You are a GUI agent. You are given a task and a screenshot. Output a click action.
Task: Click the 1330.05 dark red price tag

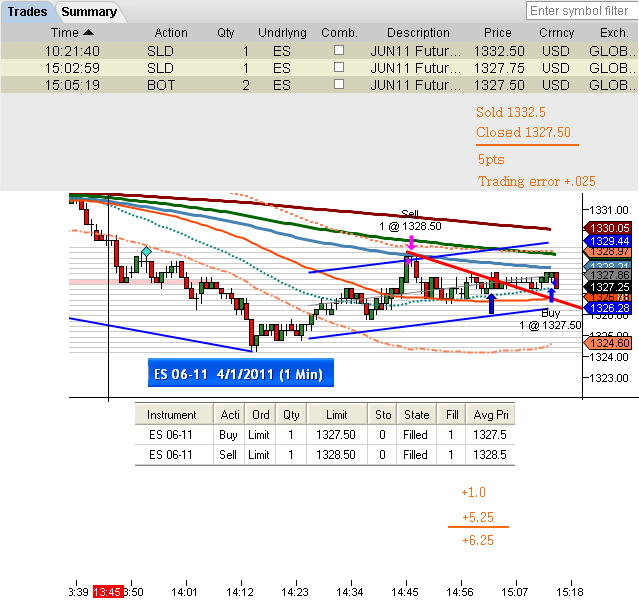tap(608, 228)
